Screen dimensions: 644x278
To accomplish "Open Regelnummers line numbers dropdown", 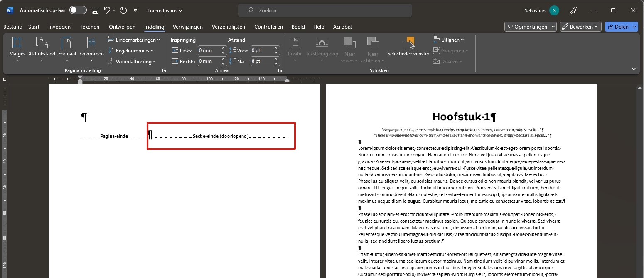I will 130,51.
